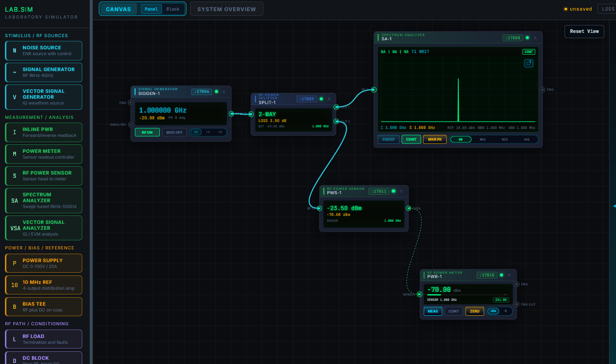Screen dimensions: 616x364
Task: Toggle RF ON on SIGGEN-1
Action: pyautogui.click(x=147, y=132)
